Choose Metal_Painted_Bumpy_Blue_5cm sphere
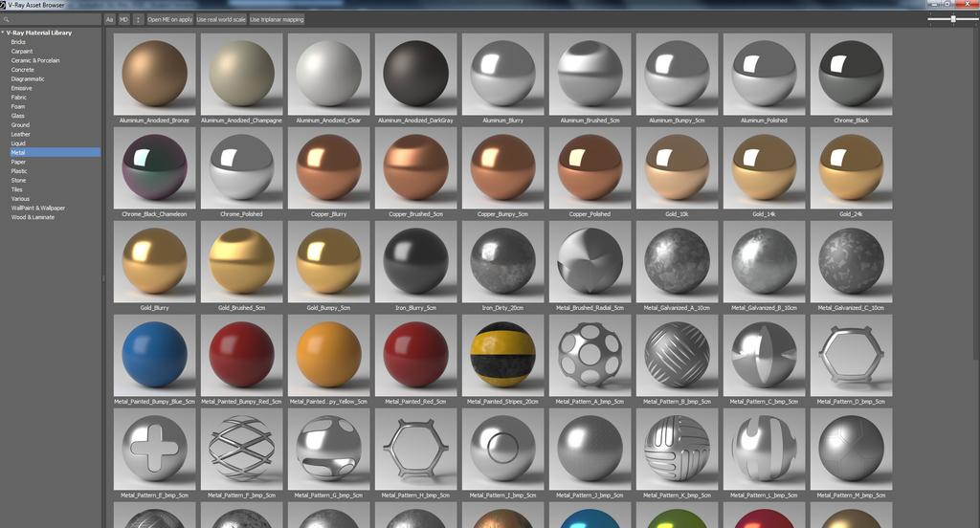Image resolution: width=980 pixels, height=528 pixels. click(x=154, y=356)
